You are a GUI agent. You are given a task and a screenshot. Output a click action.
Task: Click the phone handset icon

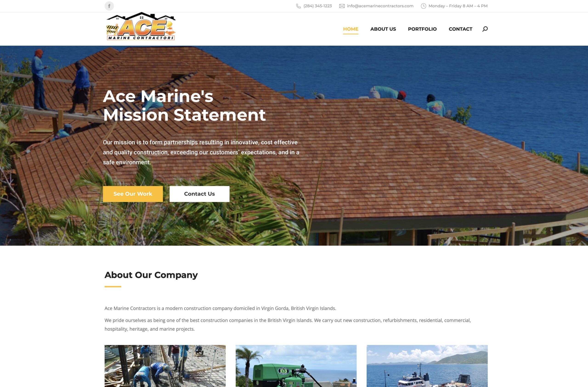point(298,6)
